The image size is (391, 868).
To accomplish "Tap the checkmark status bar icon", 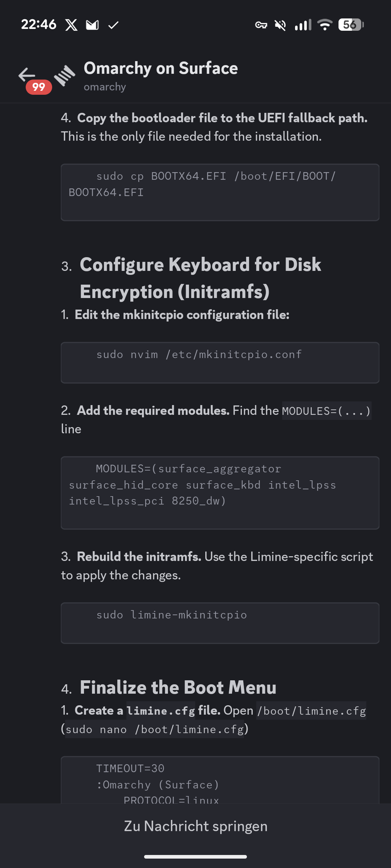I will 113,25.
